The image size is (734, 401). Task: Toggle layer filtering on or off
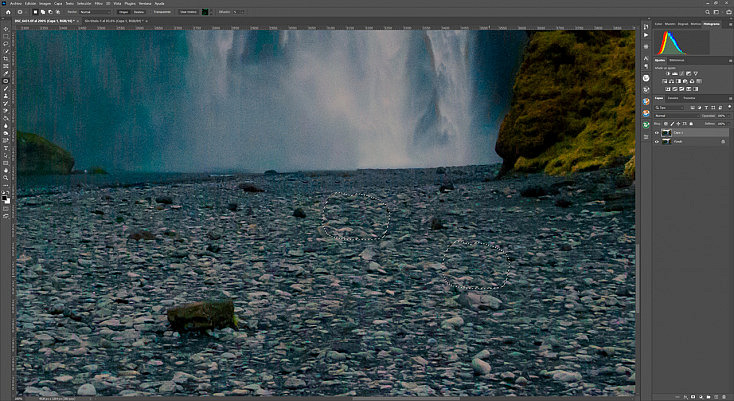tap(729, 107)
